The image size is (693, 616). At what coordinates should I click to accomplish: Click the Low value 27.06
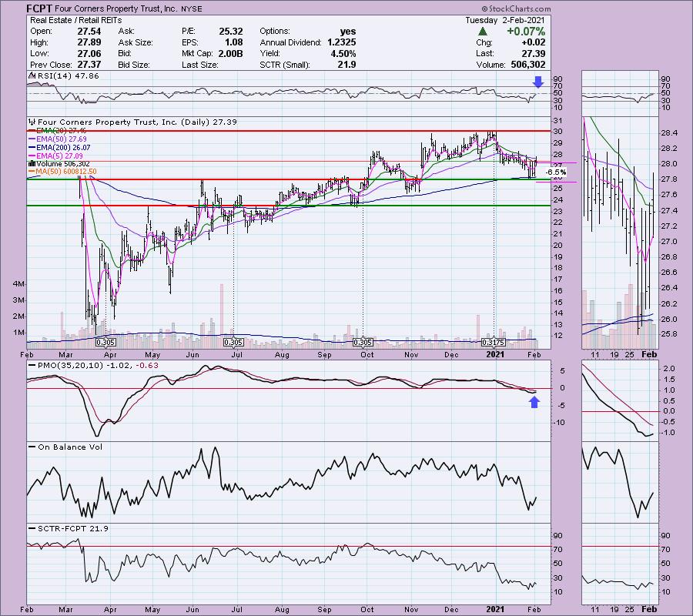pyautogui.click(x=89, y=53)
